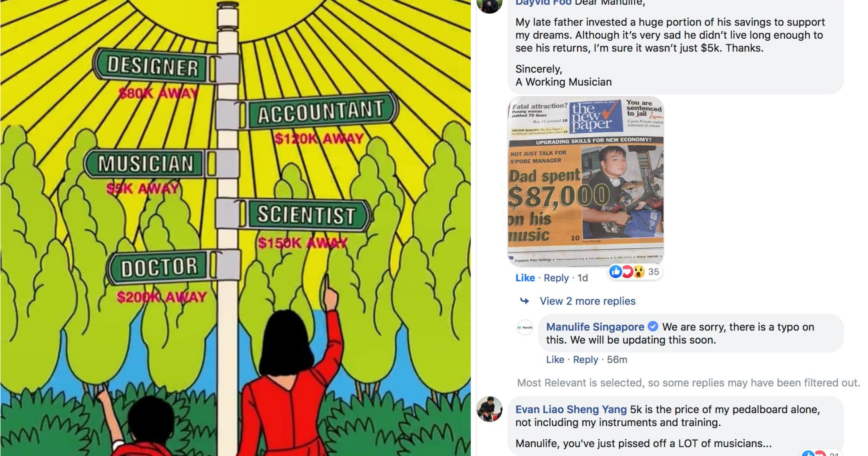The height and width of the screenshot is (456, 868).
Task: Click the wow face reaction emoji
Action: click(639, 271)
